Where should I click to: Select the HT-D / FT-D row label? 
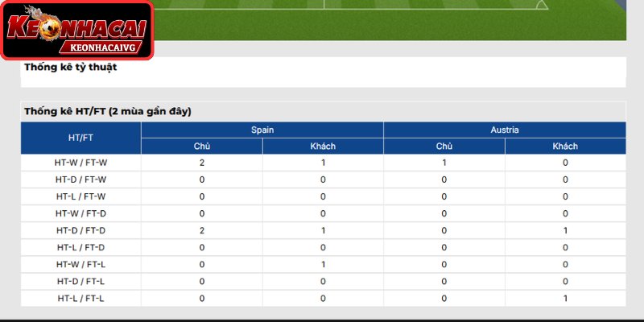81,231
